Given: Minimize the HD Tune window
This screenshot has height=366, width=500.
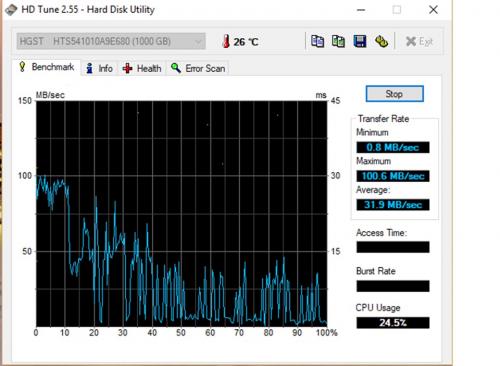Looking at the screenshot, I should click(361, 10).
